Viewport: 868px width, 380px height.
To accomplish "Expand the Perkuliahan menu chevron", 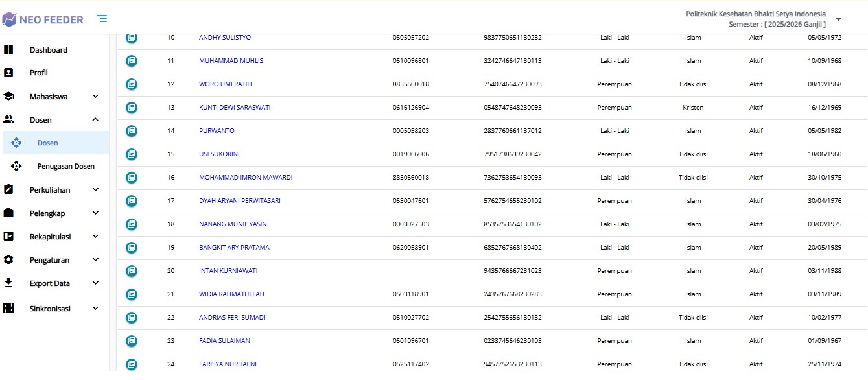I will pos(95,190).
